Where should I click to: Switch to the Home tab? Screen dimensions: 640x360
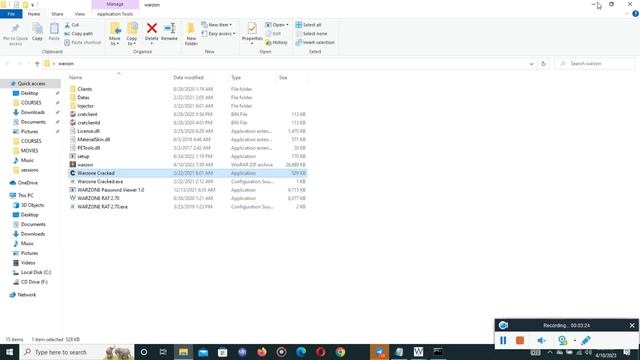(34, 14)
